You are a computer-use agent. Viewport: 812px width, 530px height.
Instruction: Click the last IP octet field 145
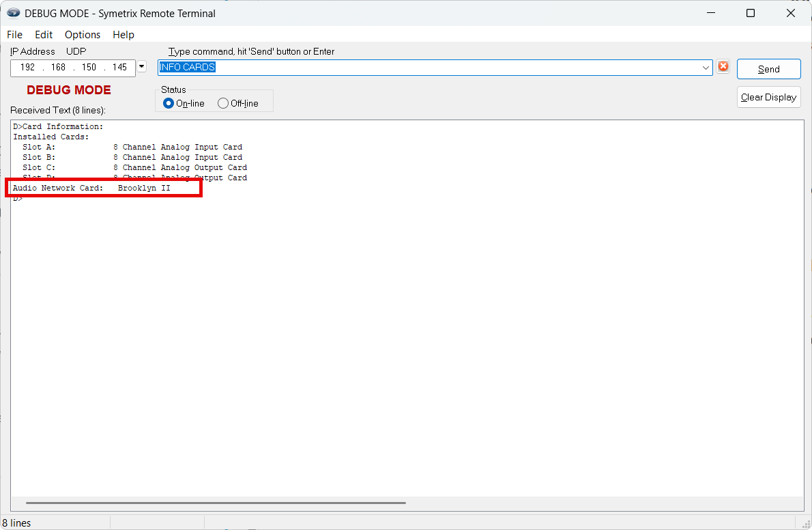[x=119, y=68]
